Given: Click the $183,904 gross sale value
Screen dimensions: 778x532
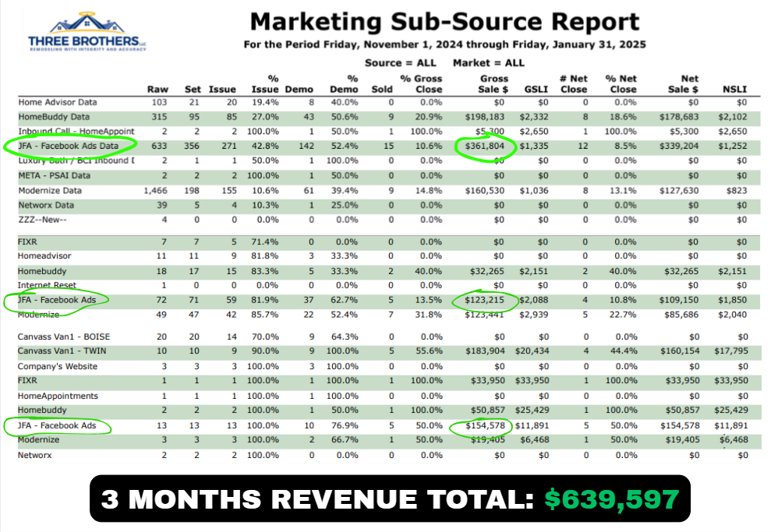Looking at the screenshot, I should (485, 351).
